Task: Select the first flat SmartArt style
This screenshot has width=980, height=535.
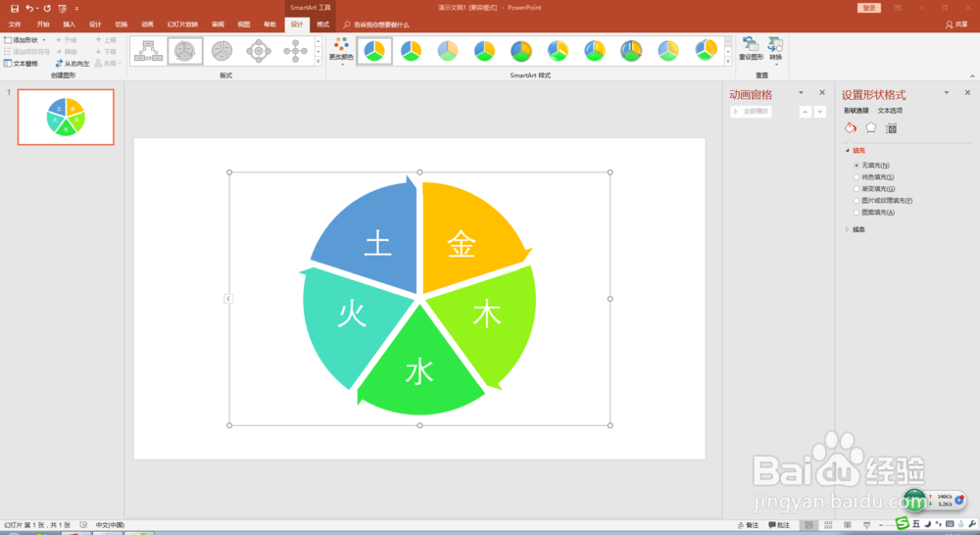Action: [x=374, y=51]
